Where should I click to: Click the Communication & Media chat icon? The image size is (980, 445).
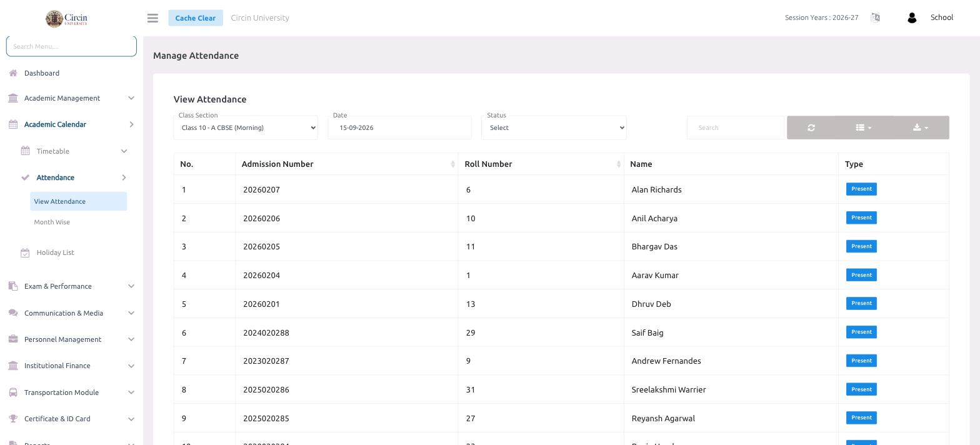pos(13,313)
